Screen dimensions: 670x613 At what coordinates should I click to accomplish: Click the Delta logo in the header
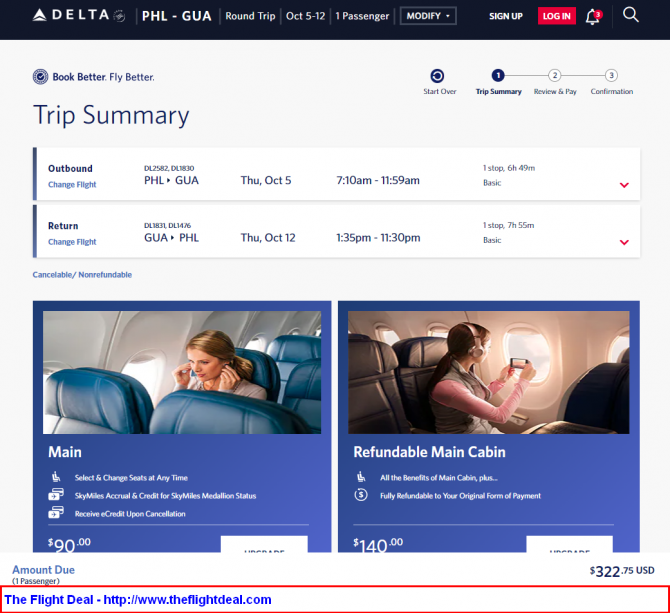tap(79, 16)
